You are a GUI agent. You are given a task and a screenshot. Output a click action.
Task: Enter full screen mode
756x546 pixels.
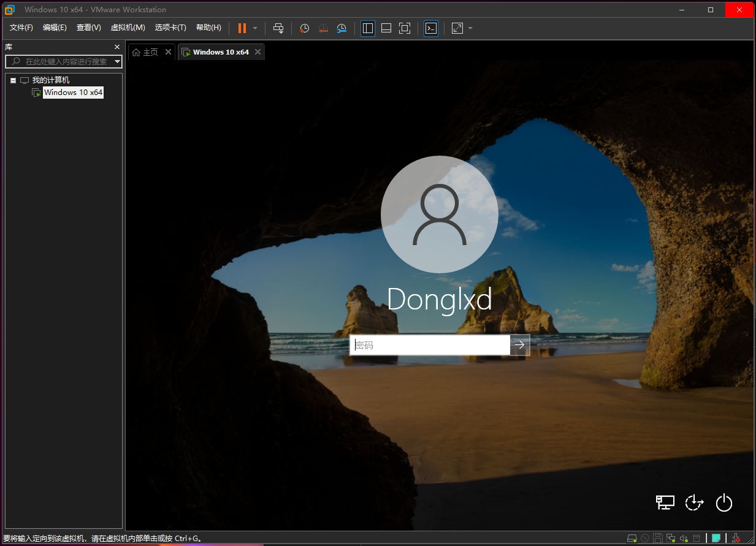click(x=405, y=28)
